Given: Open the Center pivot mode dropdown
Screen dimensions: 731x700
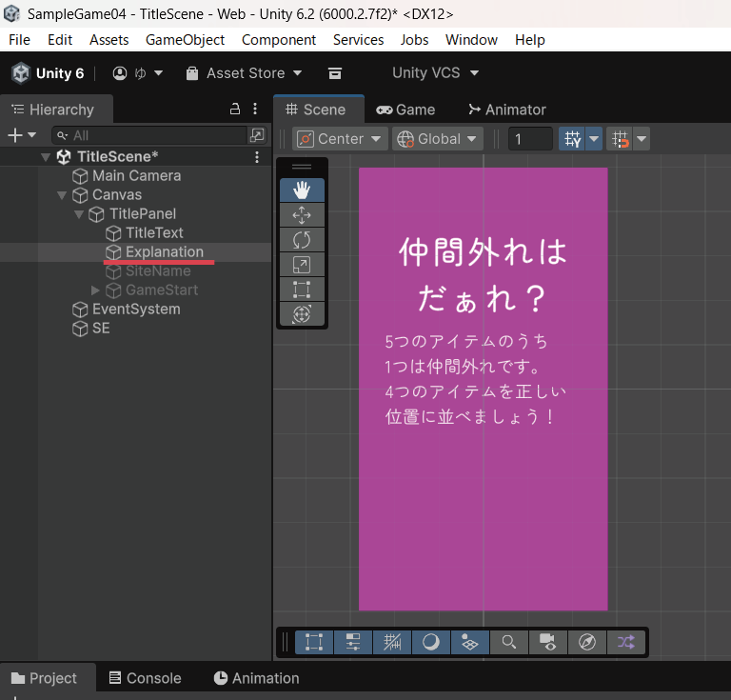Looking at the screenshot, I should 341,139.
